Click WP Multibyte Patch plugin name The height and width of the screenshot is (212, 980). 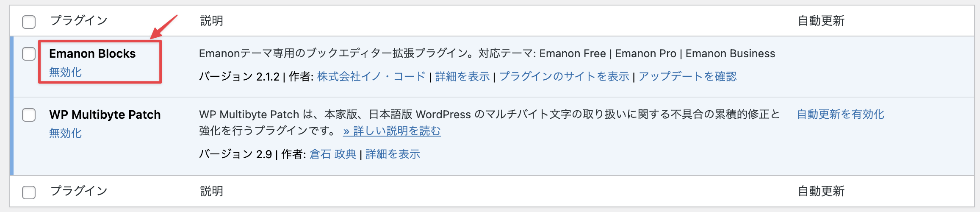click(x=105, y=115)
